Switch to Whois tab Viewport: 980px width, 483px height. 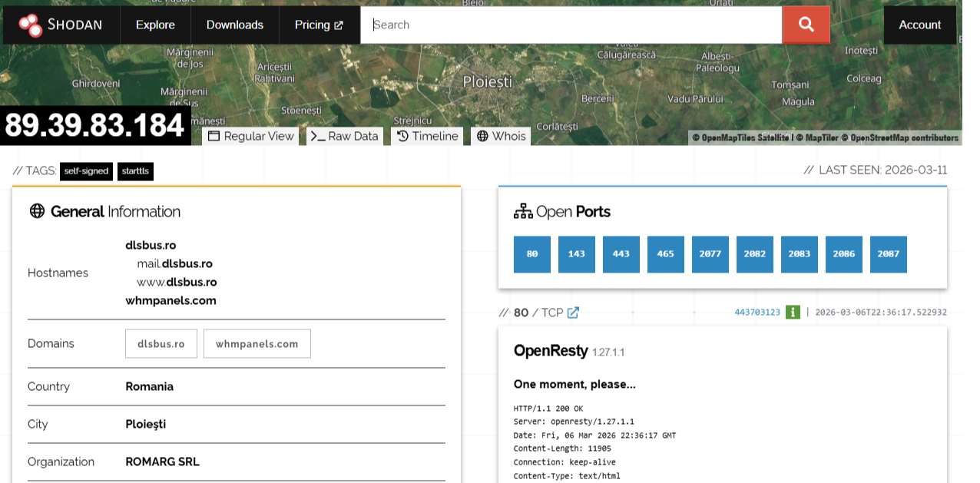(502, 136)
